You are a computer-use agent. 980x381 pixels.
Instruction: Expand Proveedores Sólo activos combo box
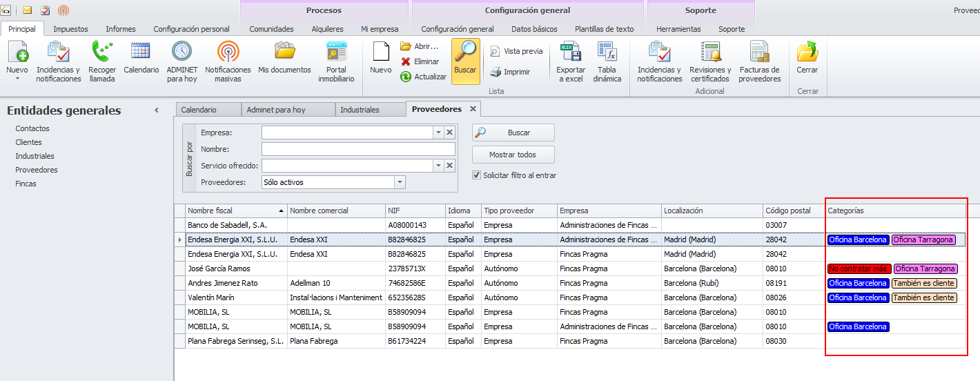click(x=400, y=182)
